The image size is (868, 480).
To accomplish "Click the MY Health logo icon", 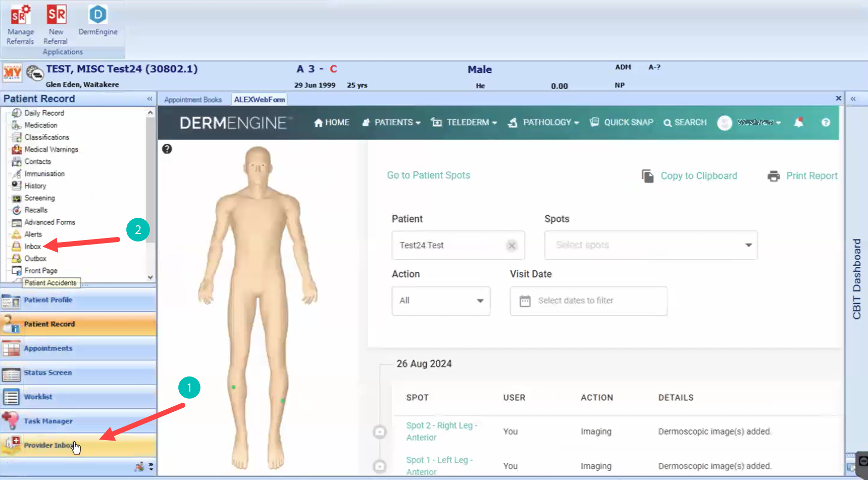I will coord(12,73).
